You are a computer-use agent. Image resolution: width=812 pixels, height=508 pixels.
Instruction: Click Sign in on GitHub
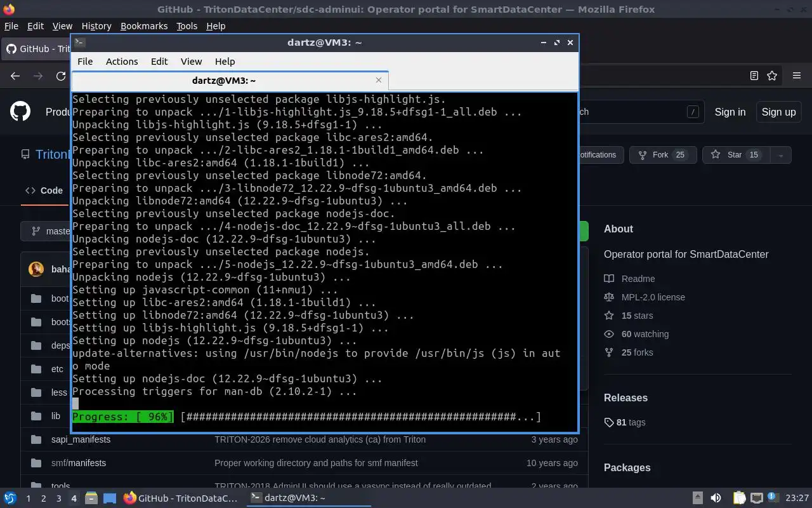tap(730, 112)
